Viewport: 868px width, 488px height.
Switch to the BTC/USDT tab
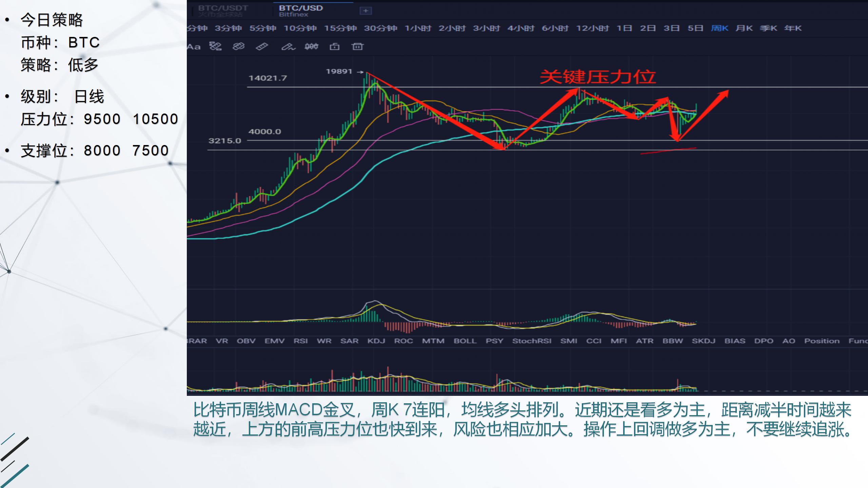[223, 11]
